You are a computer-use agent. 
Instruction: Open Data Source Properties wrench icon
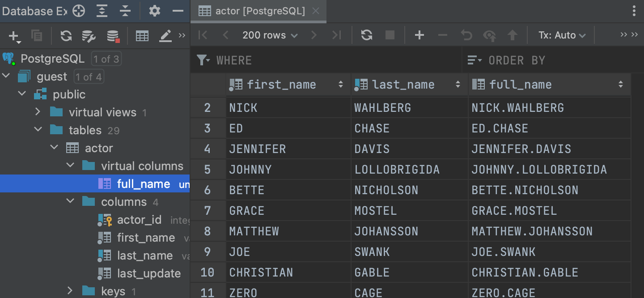coord(89,36)
